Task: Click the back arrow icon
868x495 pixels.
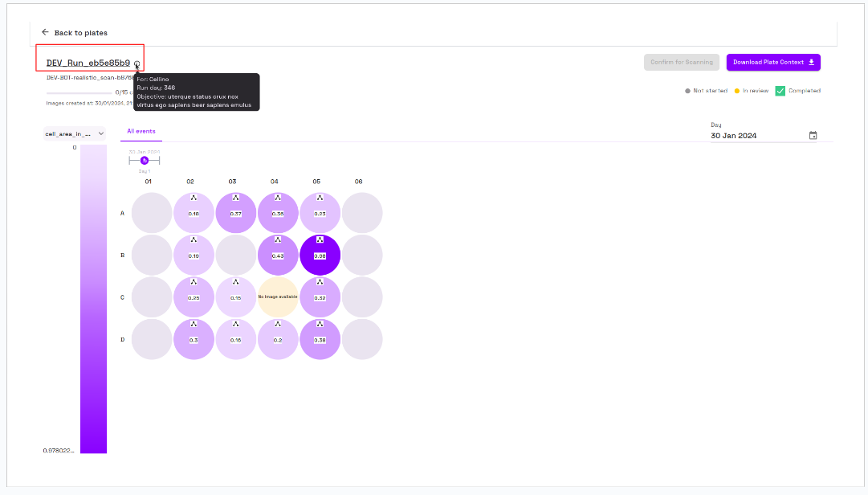Action: point(45,32)
